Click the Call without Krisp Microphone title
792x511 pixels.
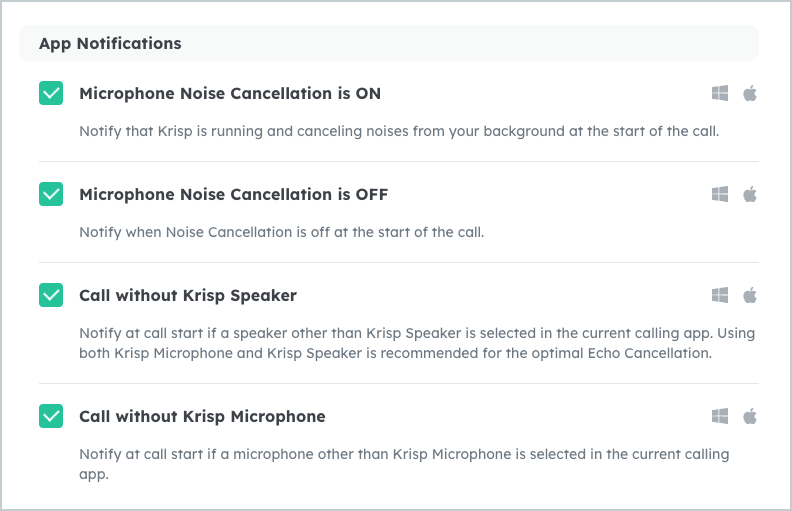[202, 417]
